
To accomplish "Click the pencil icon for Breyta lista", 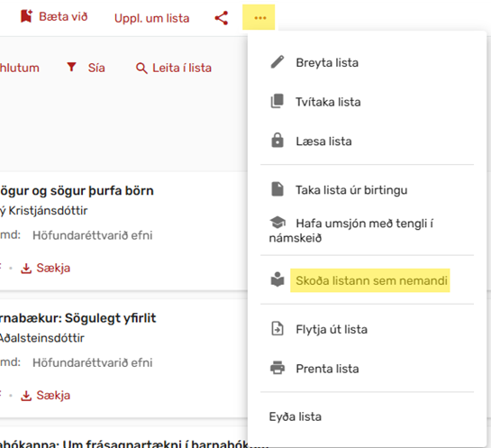I will pyautogui.click(x=277, y=62).
